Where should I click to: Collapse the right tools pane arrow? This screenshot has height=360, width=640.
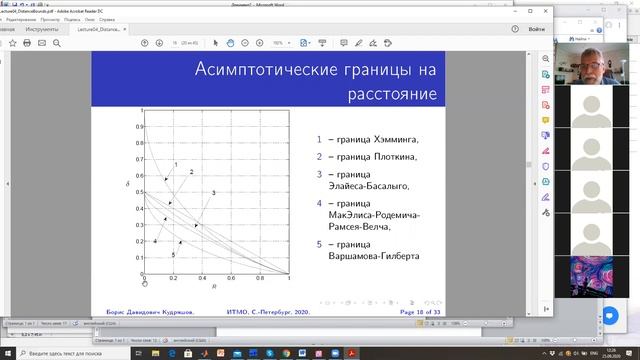[535, 184]
